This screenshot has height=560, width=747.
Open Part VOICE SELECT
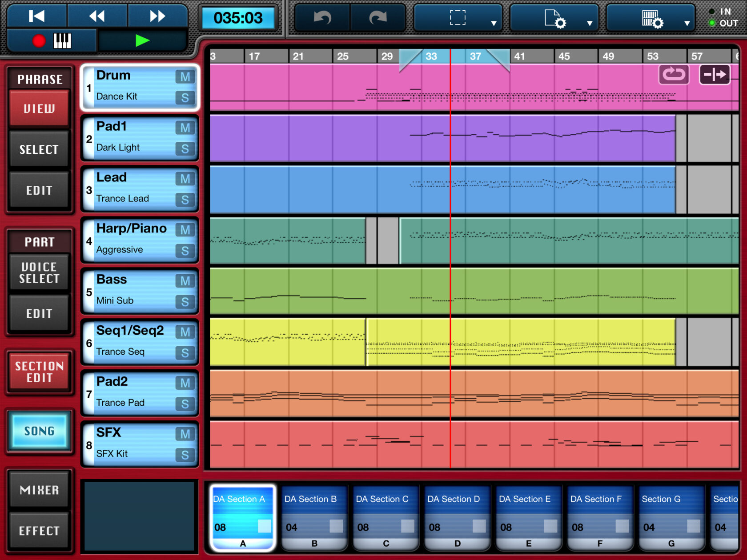coord(39,273)
